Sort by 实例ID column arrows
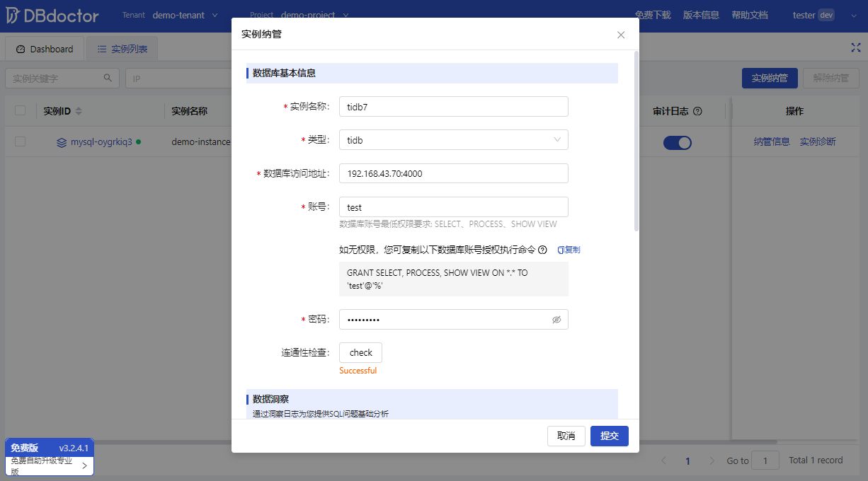The height and width of the screenshot is (481, 868). point(79,111)
